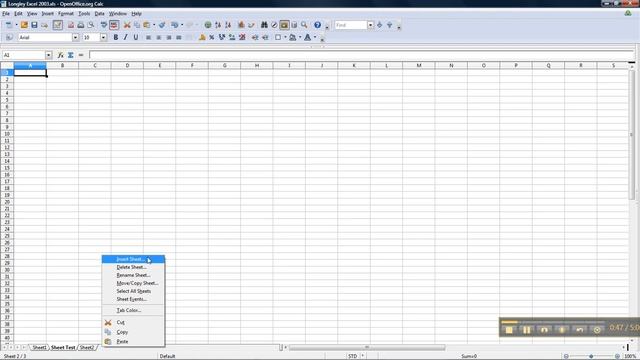The image size is (640, 360).
Task: Click the Find & Replace binoculars icon
Action: pos(264,25)
